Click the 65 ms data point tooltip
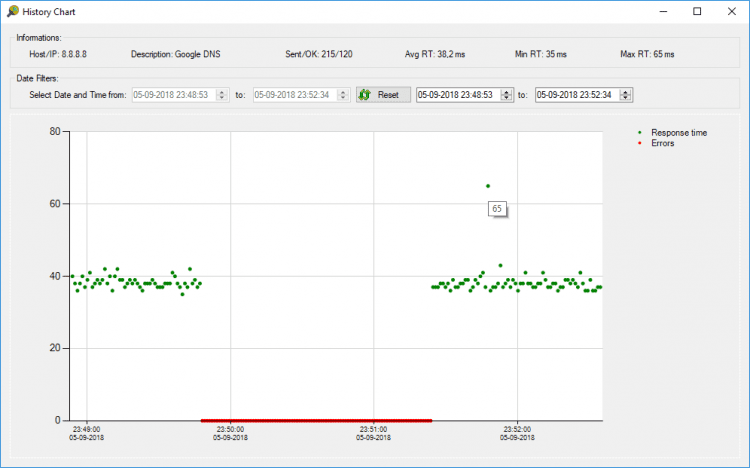This screenshot has height=468, width=750. point(496,208)
